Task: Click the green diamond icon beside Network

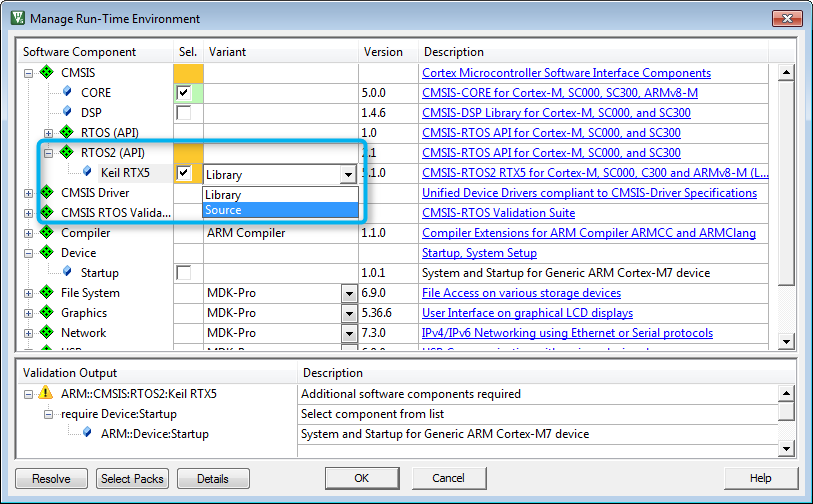Action: (x=47, y=333)
